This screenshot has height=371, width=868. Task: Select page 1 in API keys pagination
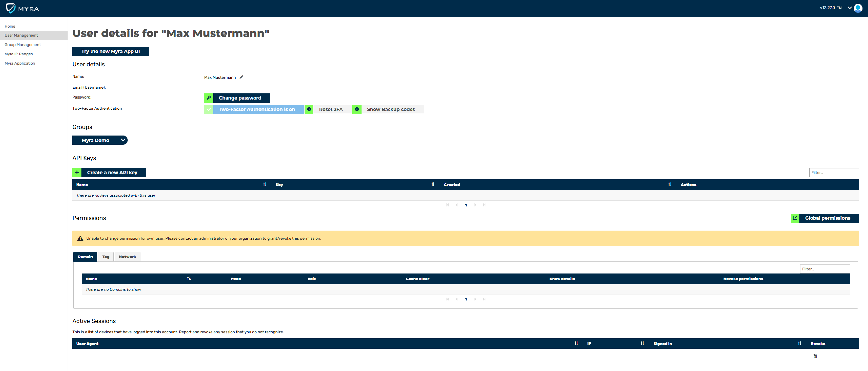click(466, 205)
